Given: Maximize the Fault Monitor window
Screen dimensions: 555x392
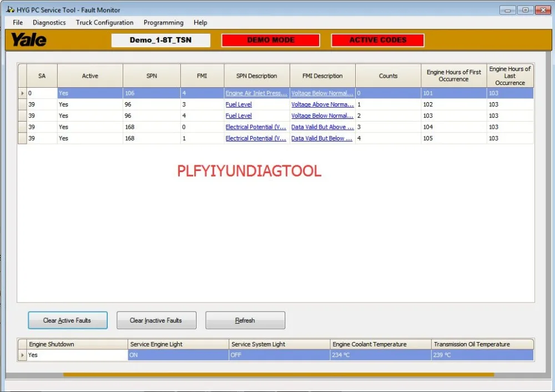Looking at the screenshot, I should pos(525,10).
